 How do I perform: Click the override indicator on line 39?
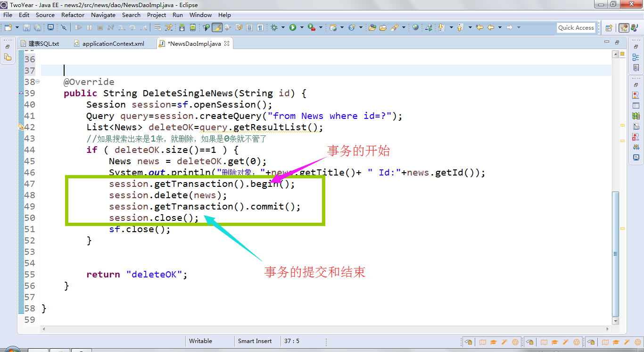click(21, 93)
